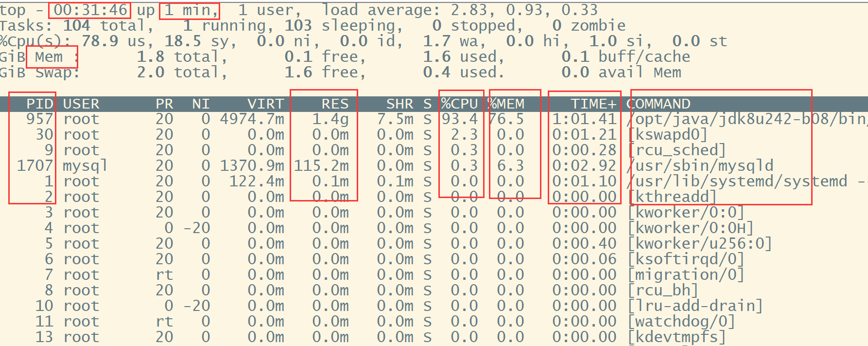Select PID 1707 in the process list
Viewport: 868px width, 346px height.
point(35,165)
